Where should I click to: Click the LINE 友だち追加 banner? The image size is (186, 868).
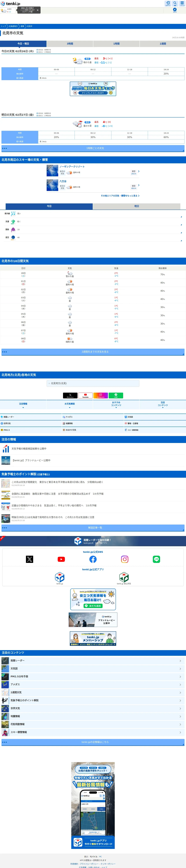tap(93, 599)
